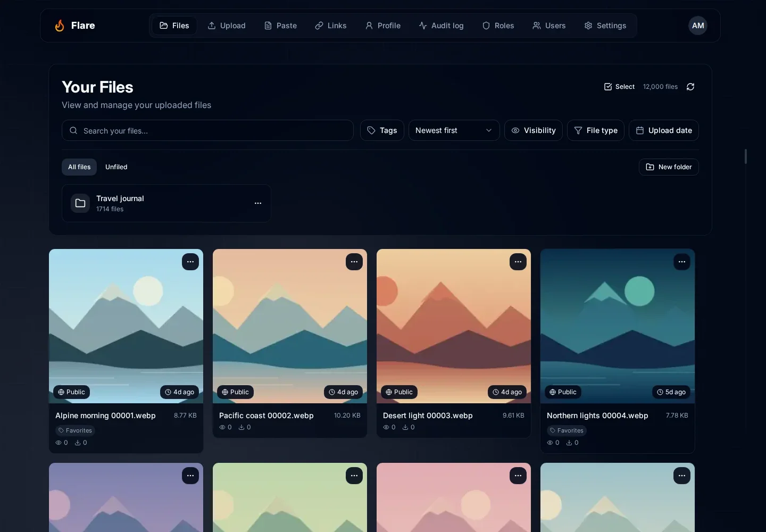Click the Pacific coast 00002.webp file name

(267, 415)
